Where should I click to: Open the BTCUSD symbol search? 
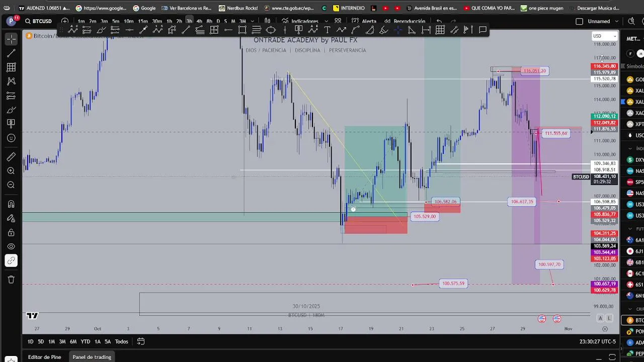pos(38,21)
